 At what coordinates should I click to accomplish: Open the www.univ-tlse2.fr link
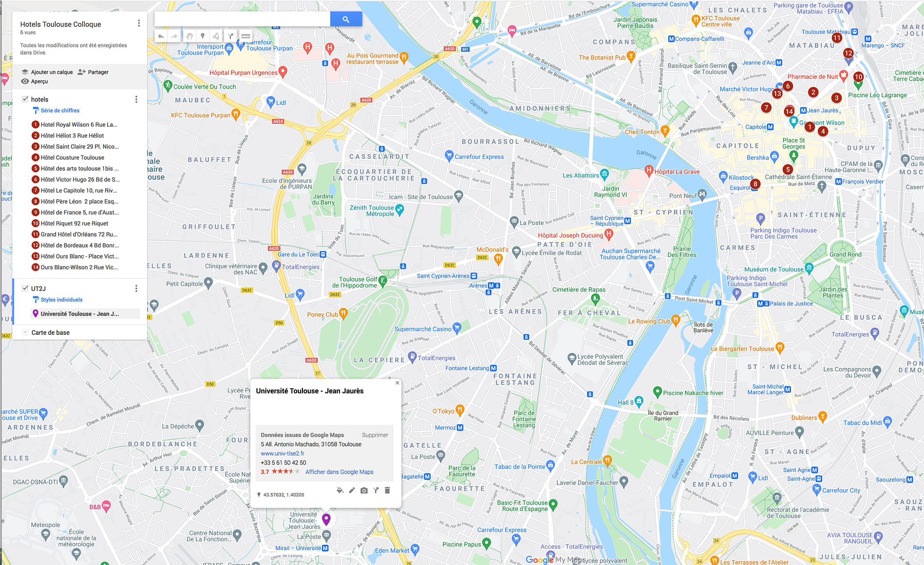pyautogui.click(x=282, y=453)
